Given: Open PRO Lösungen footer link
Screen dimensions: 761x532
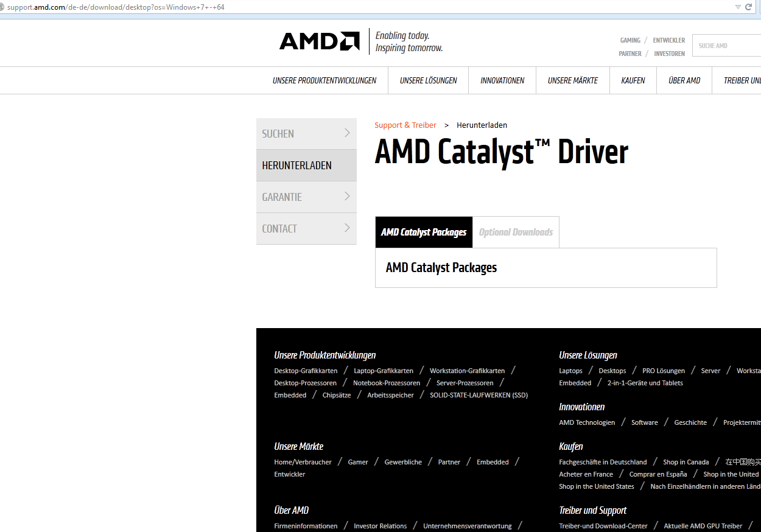Looking at the screenshot, I should click(664, 371).
